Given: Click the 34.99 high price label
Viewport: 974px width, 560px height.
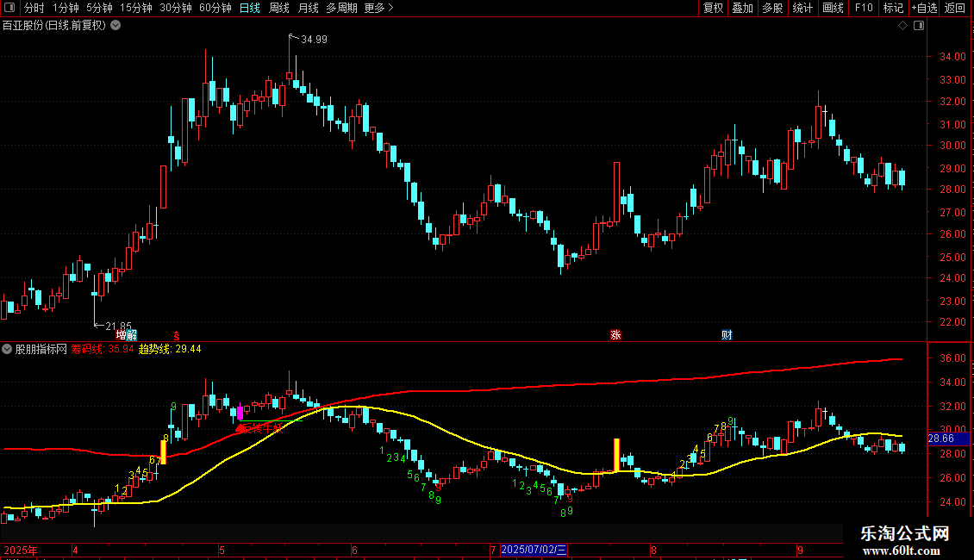Looking at the screenshot, I should pos(314,39).
